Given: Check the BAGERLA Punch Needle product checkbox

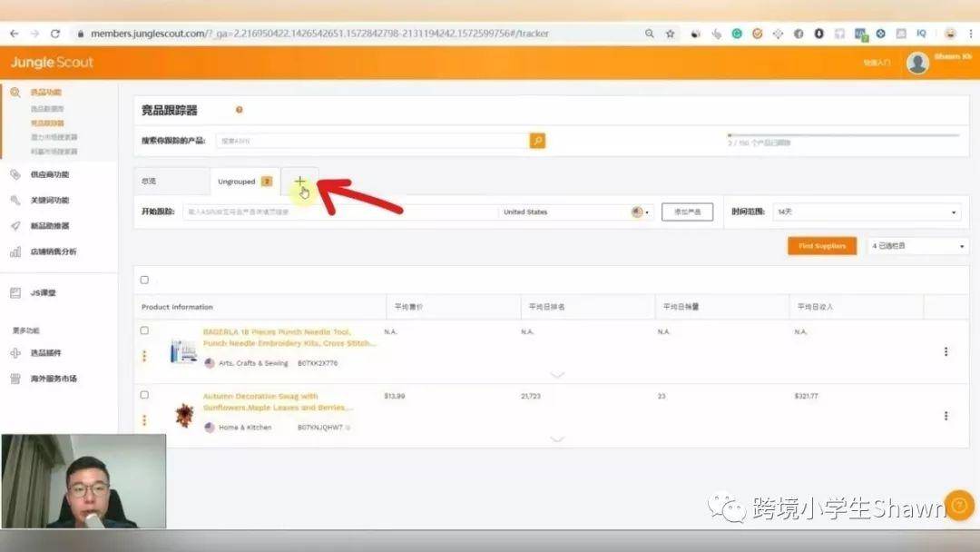Looking at the screenshot, I should (144, 330).
